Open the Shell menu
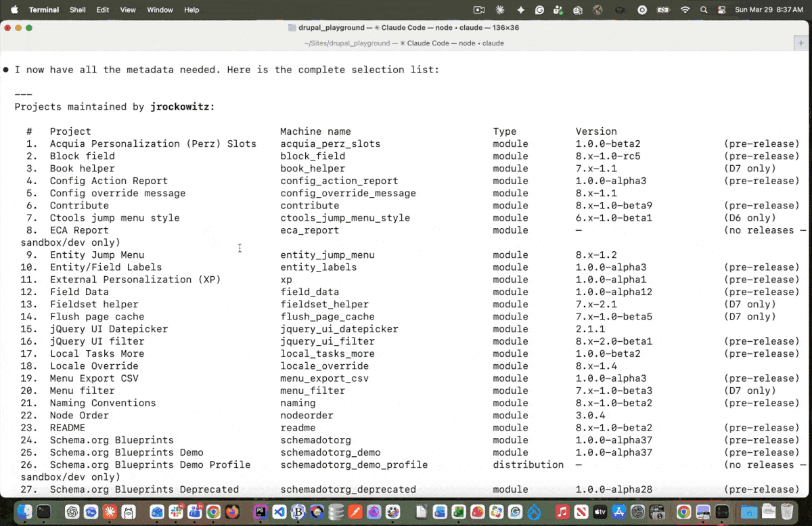Screen dimensions: 812x526 point(77,9)
